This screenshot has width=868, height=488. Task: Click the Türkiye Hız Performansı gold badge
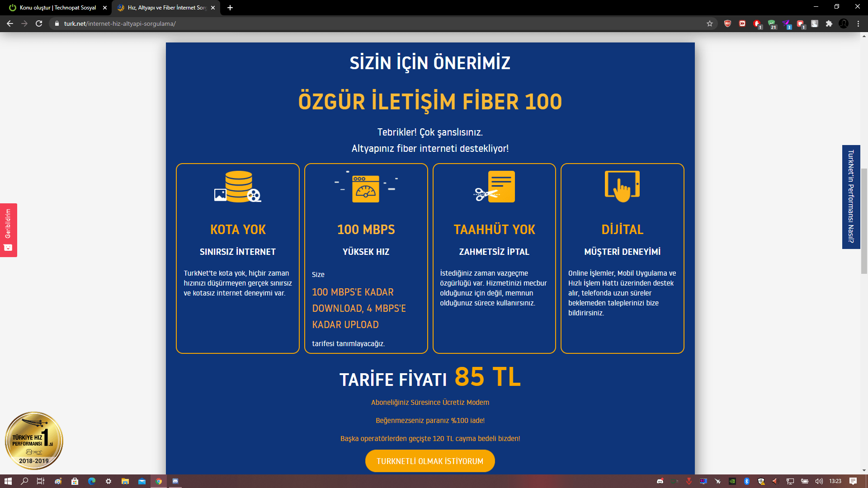(34, 441)
